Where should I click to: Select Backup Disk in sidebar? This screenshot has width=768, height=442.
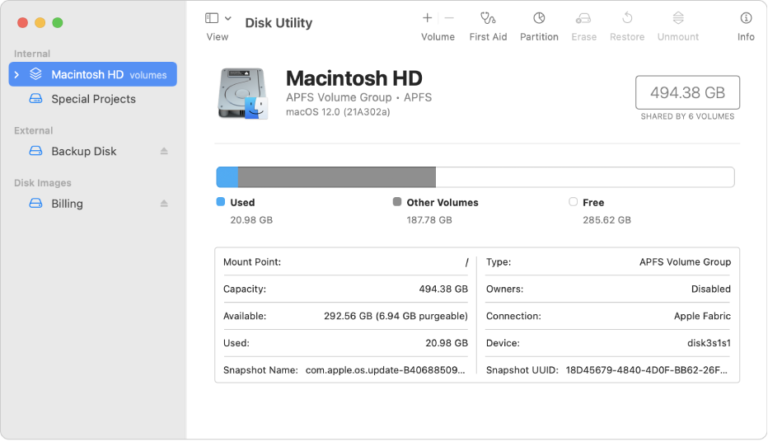pos(93,151)
